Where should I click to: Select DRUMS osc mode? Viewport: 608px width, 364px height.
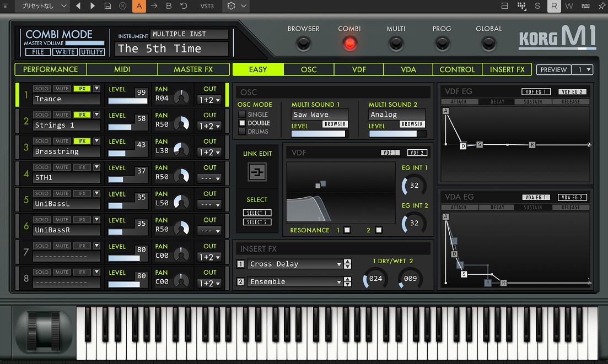tap(243, 131)
